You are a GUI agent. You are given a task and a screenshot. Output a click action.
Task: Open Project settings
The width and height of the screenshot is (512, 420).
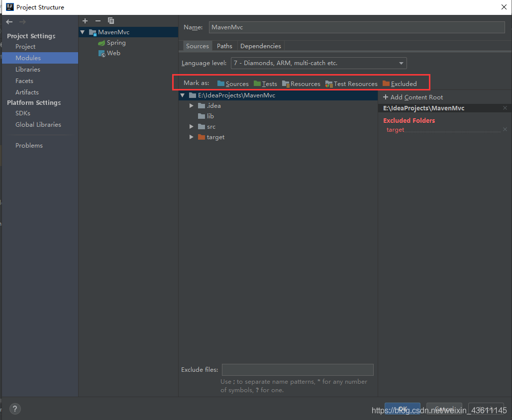point(25,47)
